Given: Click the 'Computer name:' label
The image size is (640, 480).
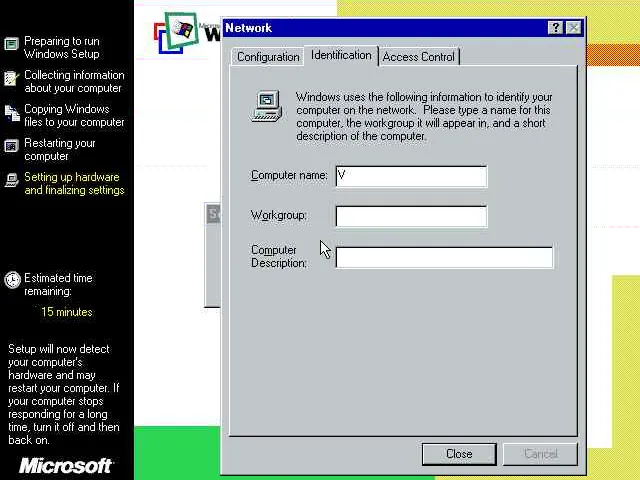Looking at the screenshot, I should tap(289, 176).
